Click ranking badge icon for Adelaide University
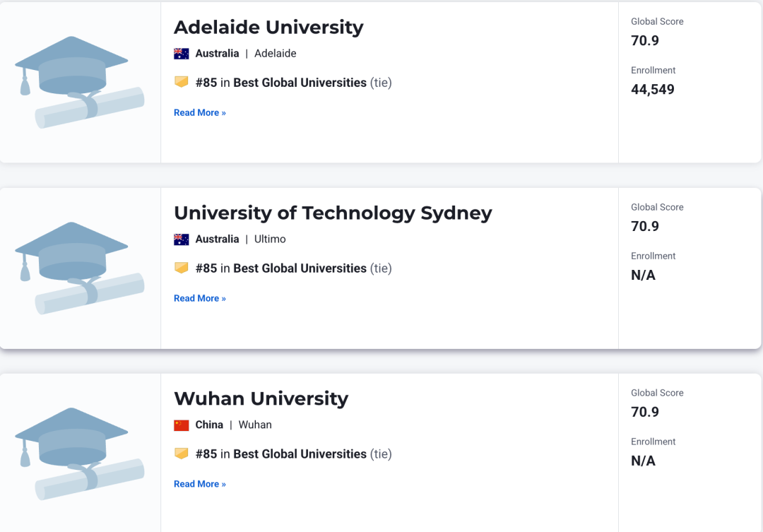The image size is (763, 532). point(181,82)
